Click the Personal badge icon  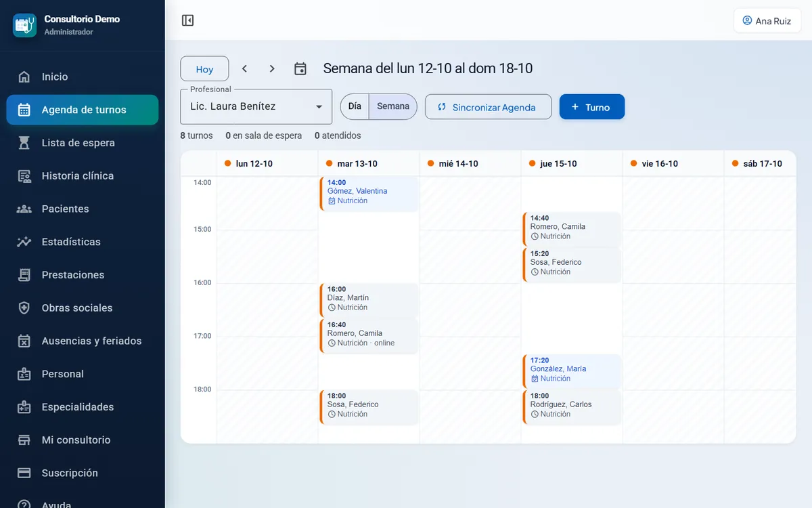click(x=24, y=374)
